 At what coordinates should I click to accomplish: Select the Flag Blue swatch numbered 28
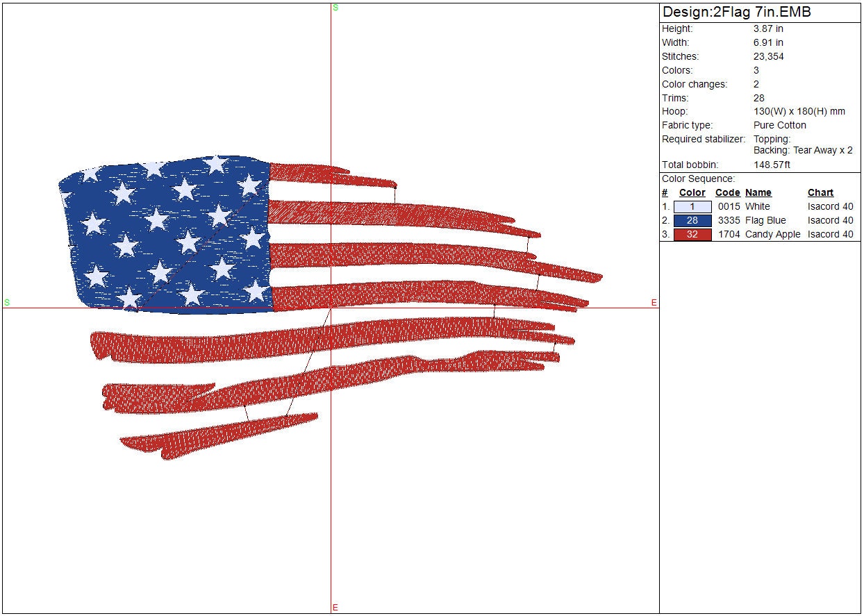tap(692, 221)
